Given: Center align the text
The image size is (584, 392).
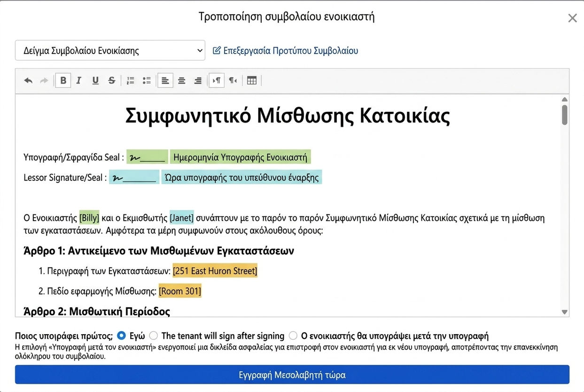Looking at the screenshot, I should pos(182,81).
